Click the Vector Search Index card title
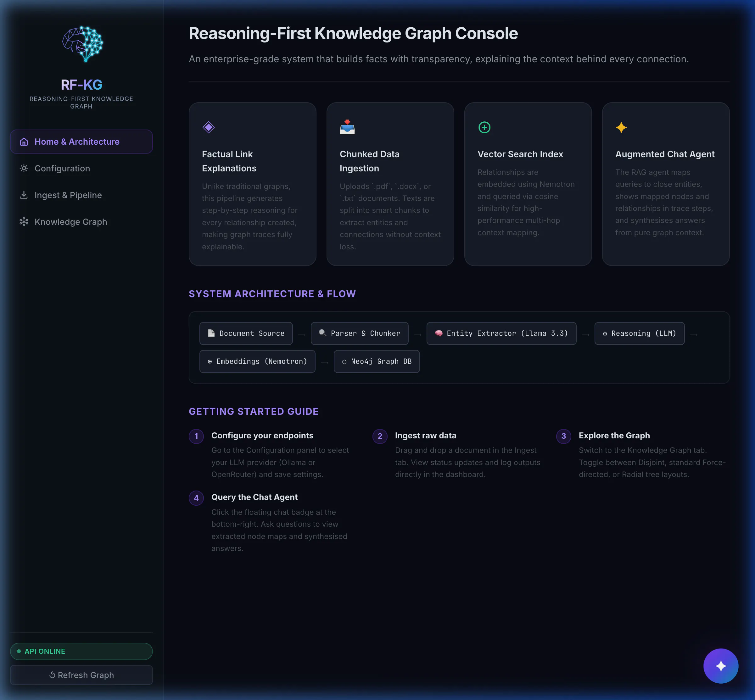The image size is (755, 700). (x=520, y=154)
